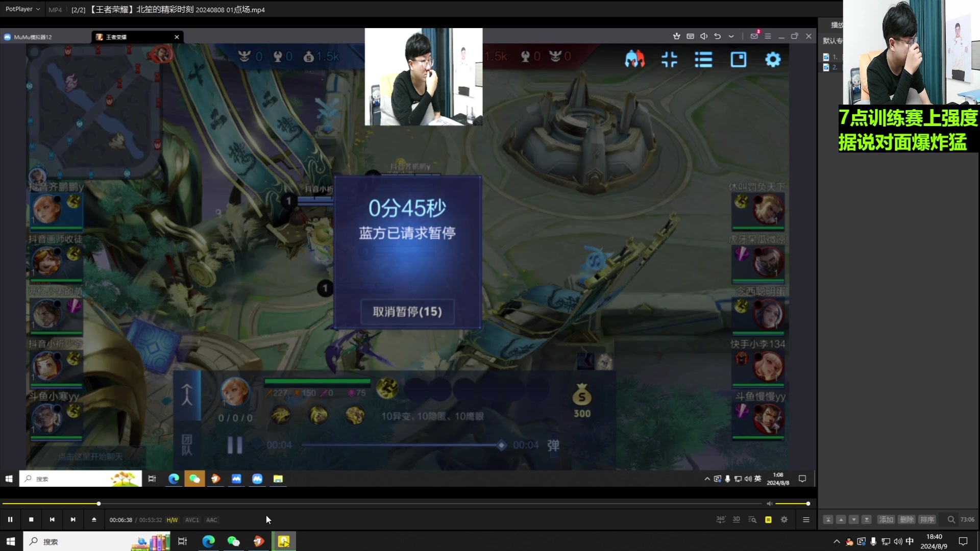Click 取消暂停(15) button in game dialog
The height and width of the screenshot is (551, 980).
click(407, 312)
